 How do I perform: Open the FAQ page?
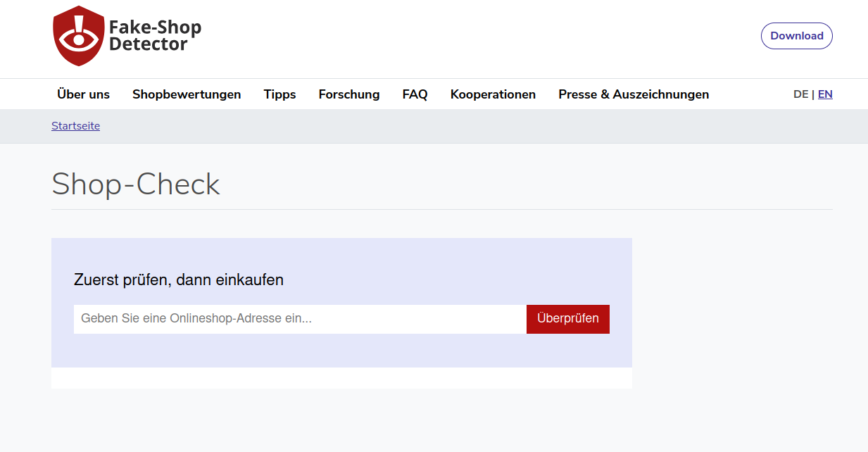(x=415, y=94)
